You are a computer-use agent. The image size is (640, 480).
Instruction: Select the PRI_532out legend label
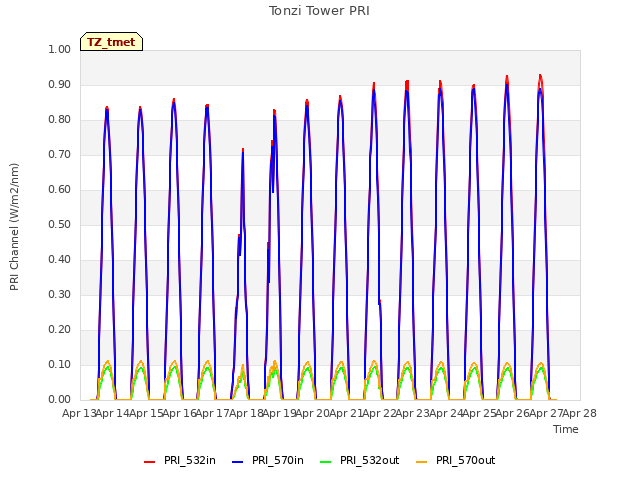[x=369, y=460]
